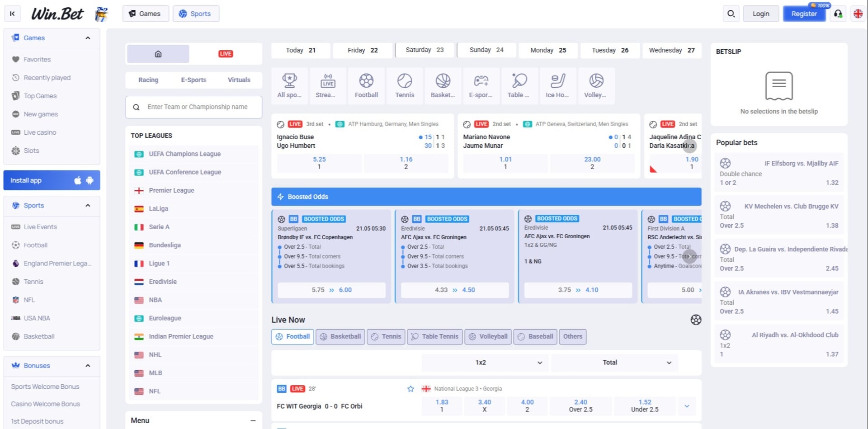Screen dimensions: 868x429
Task: Collapse the sidebar with the top-left arrow icon
Action: point(12,14)
